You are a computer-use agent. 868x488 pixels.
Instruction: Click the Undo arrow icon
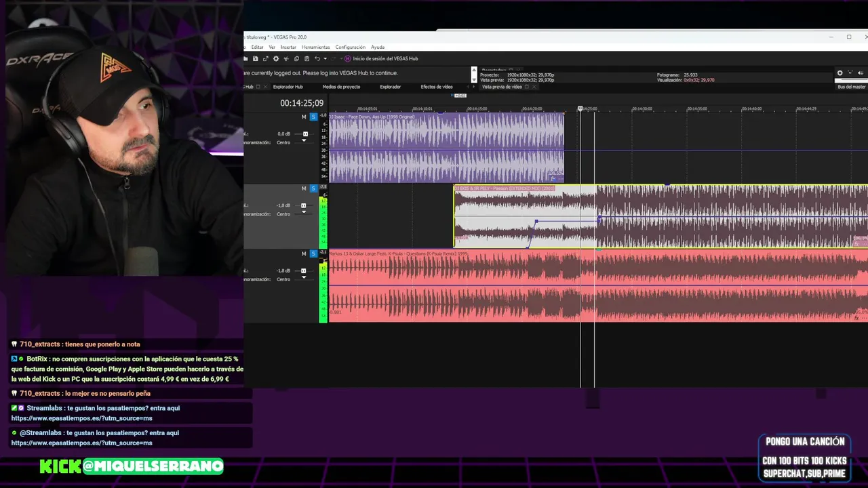(317, 59)
